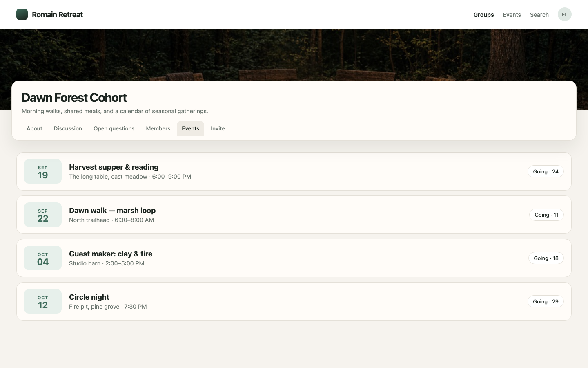The image size is (588, 368).
Task: Open the Invite tab
Action: (218, 128)
